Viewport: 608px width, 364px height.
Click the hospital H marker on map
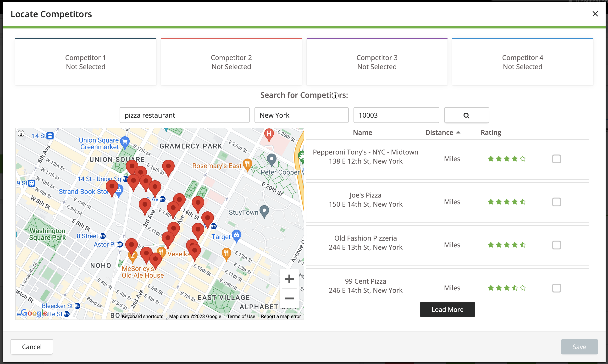click(x=269, y=135)
